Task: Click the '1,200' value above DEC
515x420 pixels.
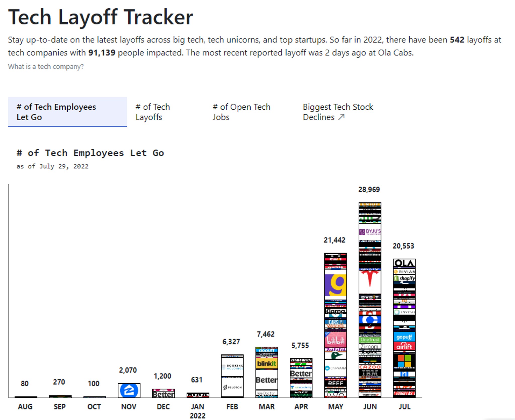Action: coord(162,376)
